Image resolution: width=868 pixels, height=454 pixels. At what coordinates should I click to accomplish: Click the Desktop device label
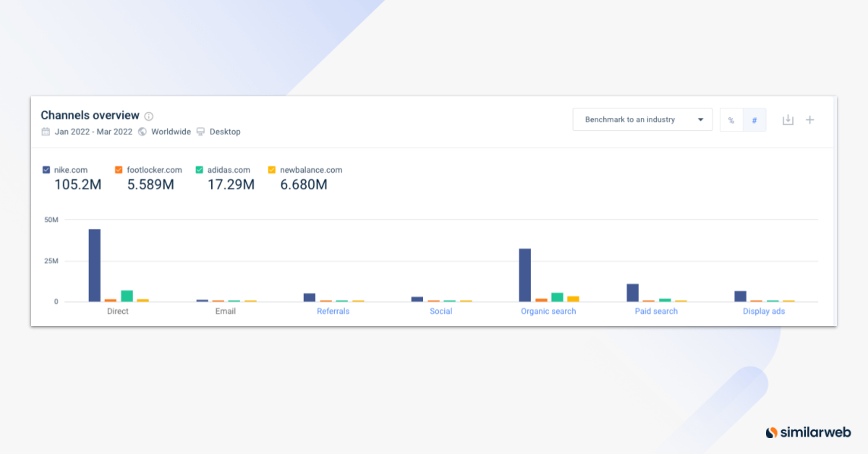coord(225,132)
